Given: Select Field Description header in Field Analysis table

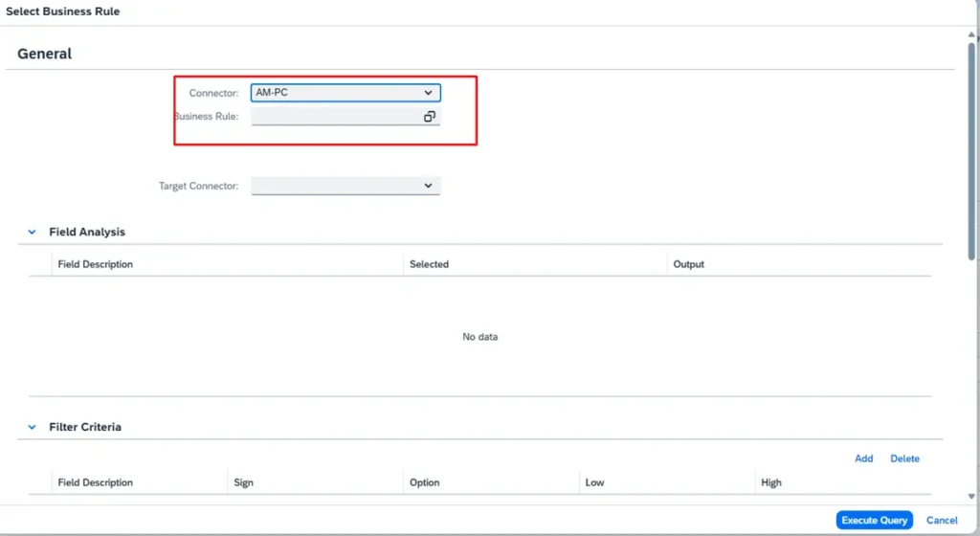Looking at the screenshot, I should click(96, 264).
